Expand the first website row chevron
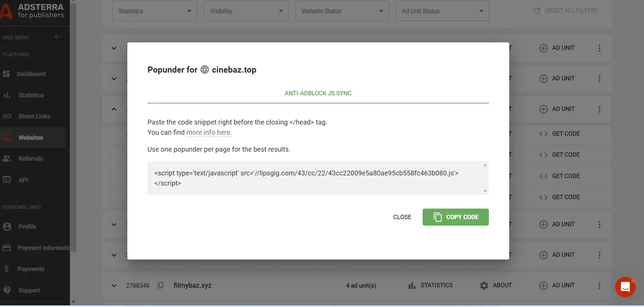 [x=114, y=48]
